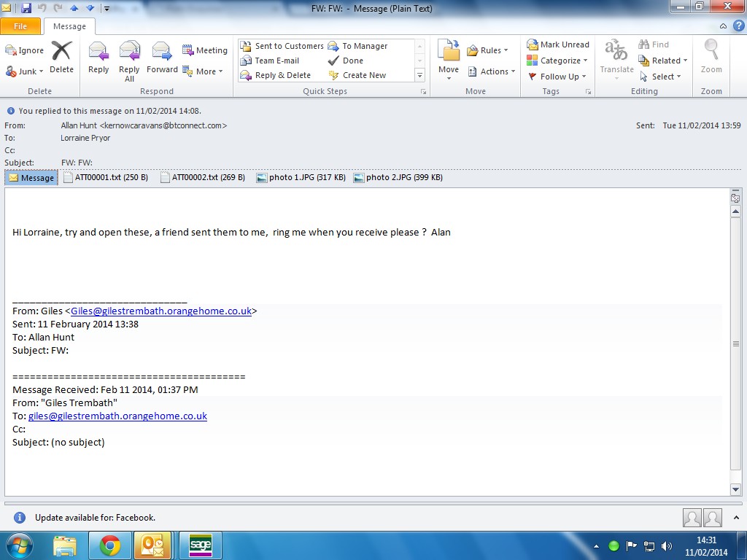Open attachment photo 1.JPG
Screen dimensions: 747x560
point(301,178)
